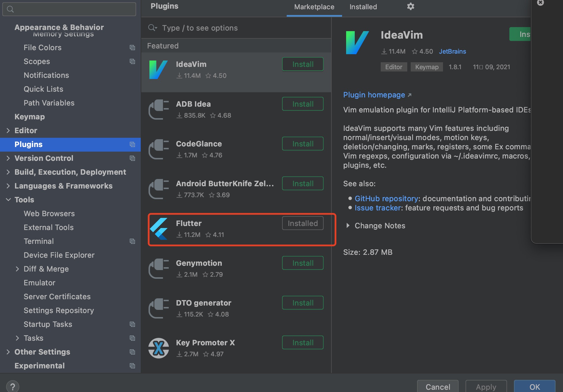Click the Editor tag on IdeaVim

394,67
